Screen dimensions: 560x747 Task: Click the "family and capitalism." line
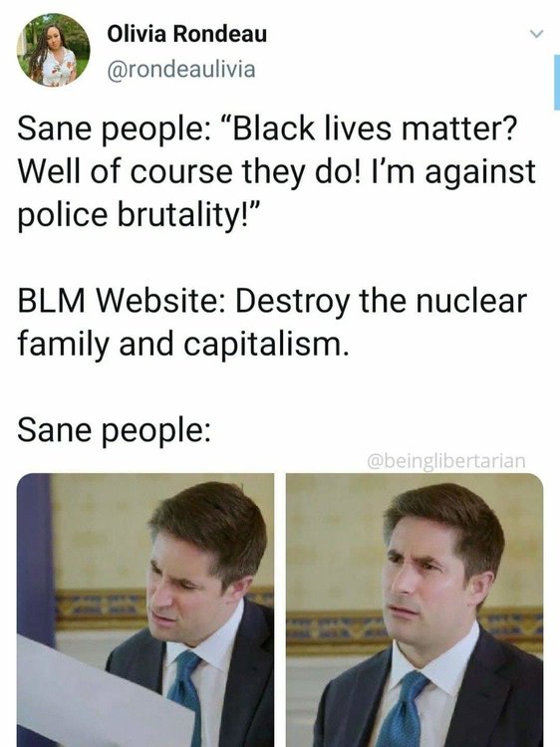pos(183,344)
